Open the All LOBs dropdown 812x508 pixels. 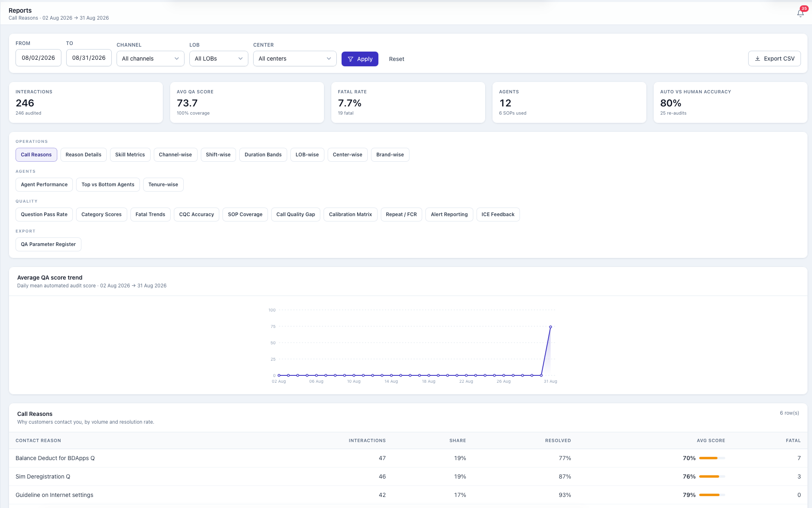[x=218, y=59]
